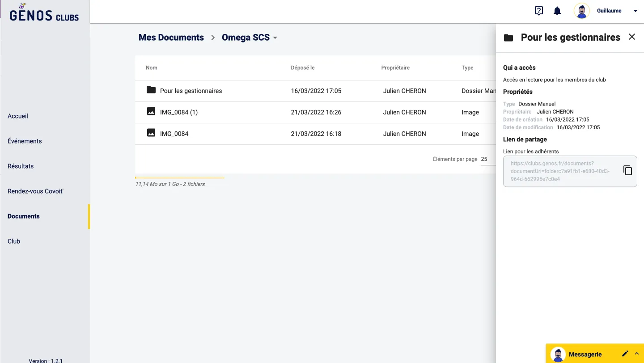The height and width of the screenshot is (363, 644).
Task: Open the notifications bell
Action: point(557,11)
